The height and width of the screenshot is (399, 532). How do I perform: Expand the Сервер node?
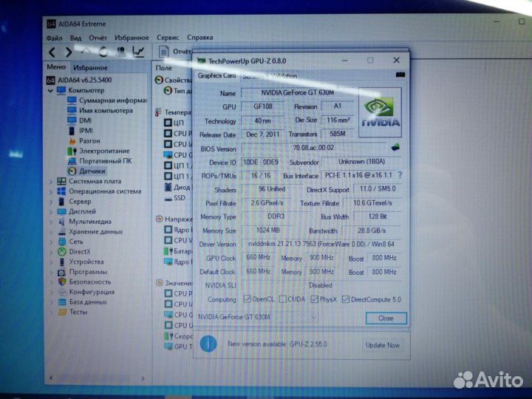(51, 202)
